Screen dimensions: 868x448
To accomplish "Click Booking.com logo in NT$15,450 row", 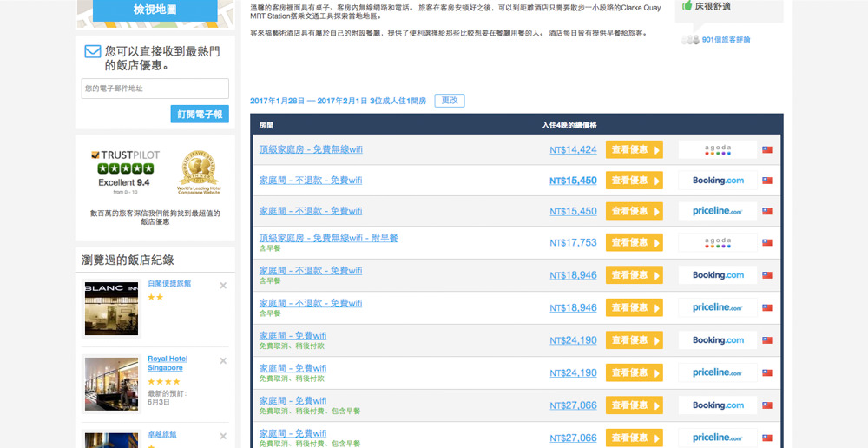I will click(x=718, y=181).
